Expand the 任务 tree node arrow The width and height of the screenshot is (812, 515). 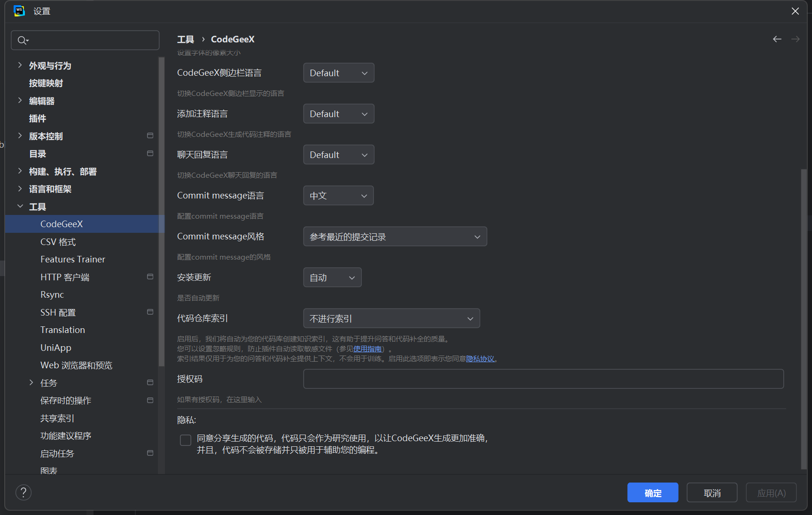click(x=31, y=383)
